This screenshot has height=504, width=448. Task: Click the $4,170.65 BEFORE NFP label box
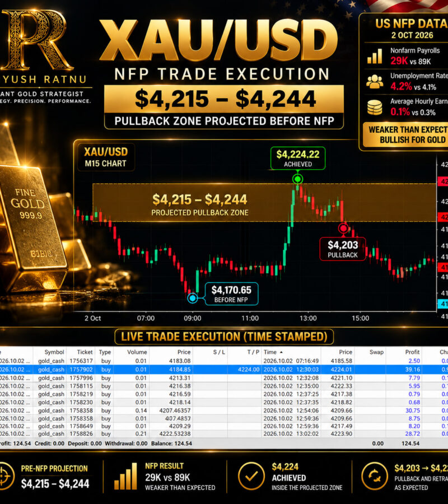tap(231, 294)
